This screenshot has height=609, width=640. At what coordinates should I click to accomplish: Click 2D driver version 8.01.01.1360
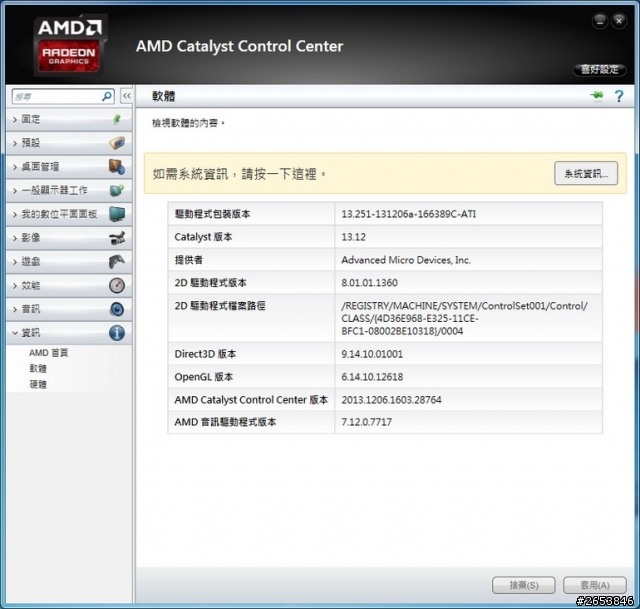(x=369, y=282)
